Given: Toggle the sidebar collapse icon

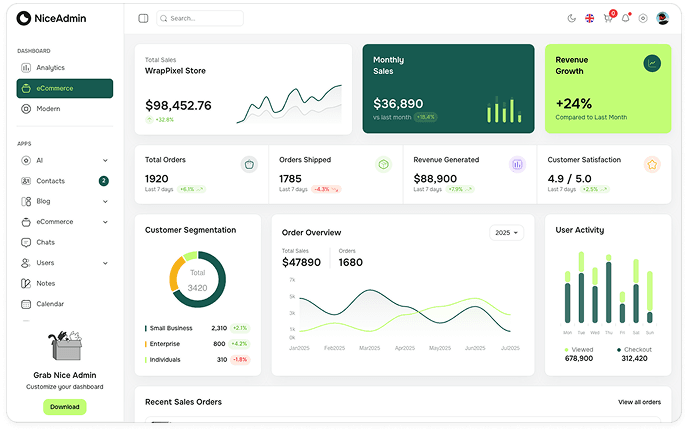Looking at the screenshot, I should [143, 18].
